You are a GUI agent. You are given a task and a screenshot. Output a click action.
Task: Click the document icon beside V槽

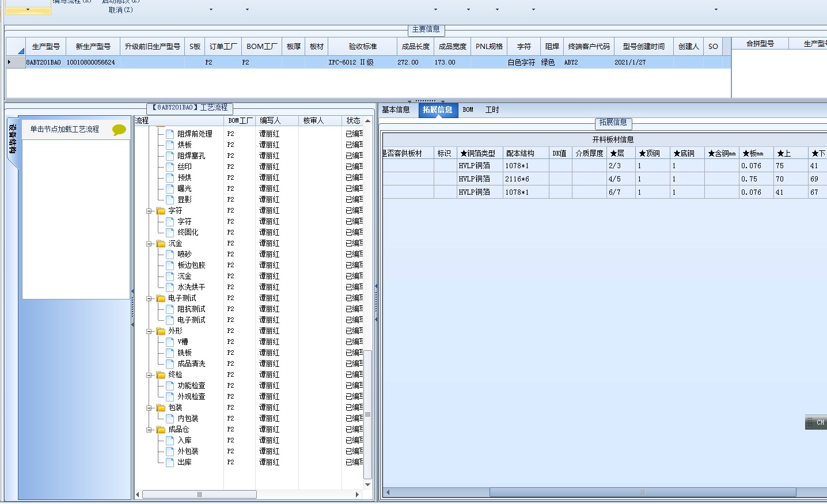[x=170, y=342]
